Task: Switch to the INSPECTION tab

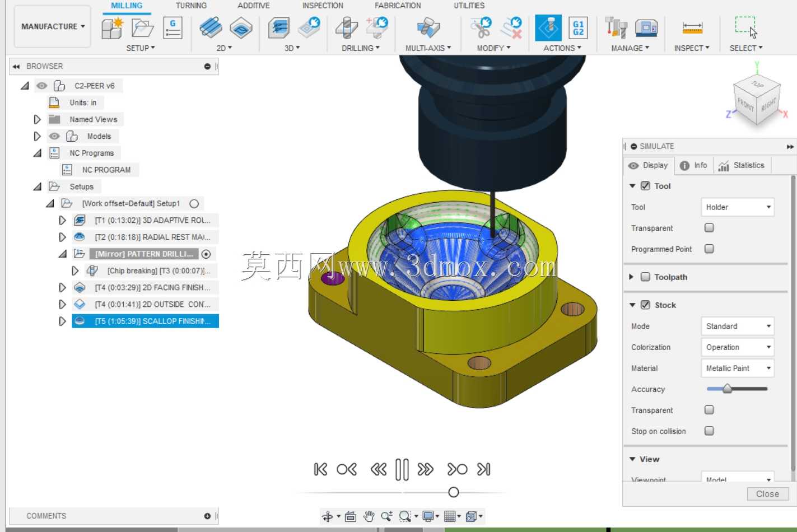Action: click(323, 6)
